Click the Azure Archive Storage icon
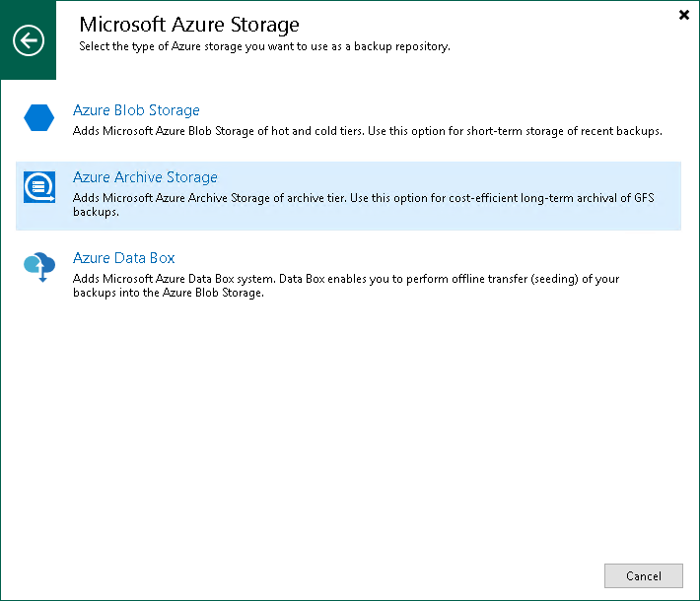The height and width of the screenshot is (601, 700). [38, 186]
